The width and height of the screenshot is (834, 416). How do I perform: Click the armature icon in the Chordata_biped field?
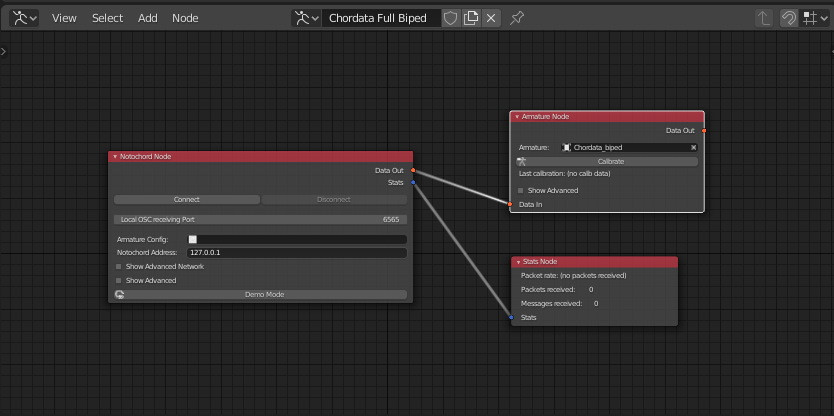567,147
